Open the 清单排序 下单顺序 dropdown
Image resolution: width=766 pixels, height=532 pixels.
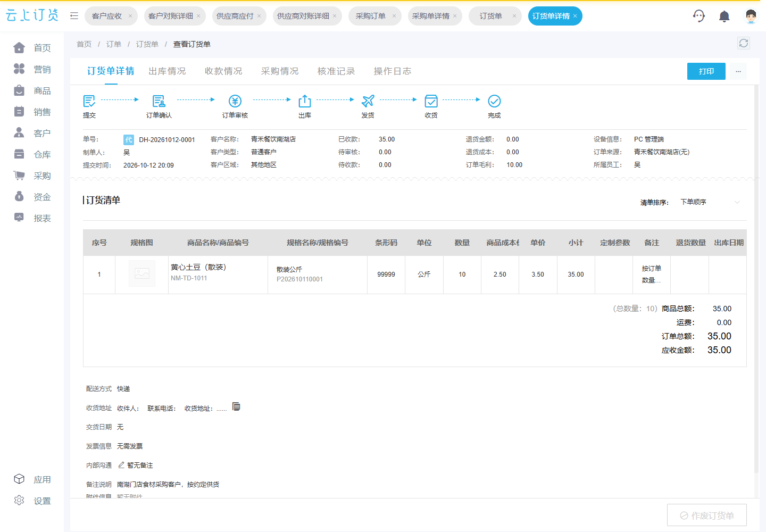(710, 202)
